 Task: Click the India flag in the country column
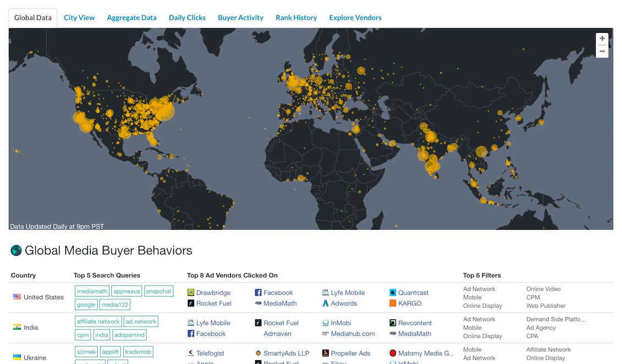16,327
